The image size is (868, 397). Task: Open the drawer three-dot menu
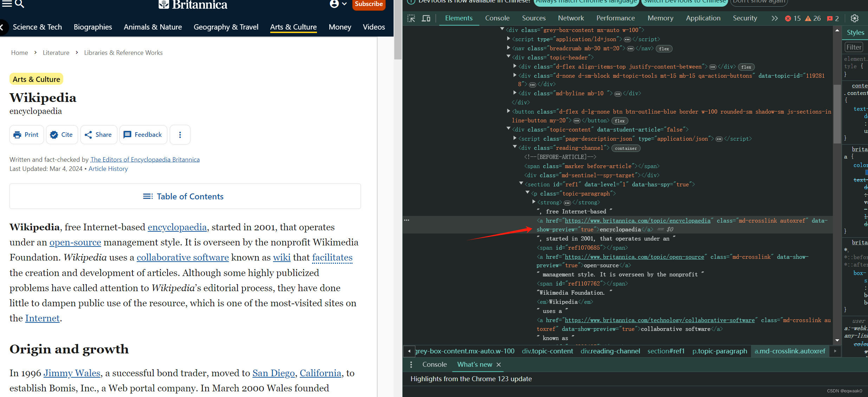coord(411,365)
